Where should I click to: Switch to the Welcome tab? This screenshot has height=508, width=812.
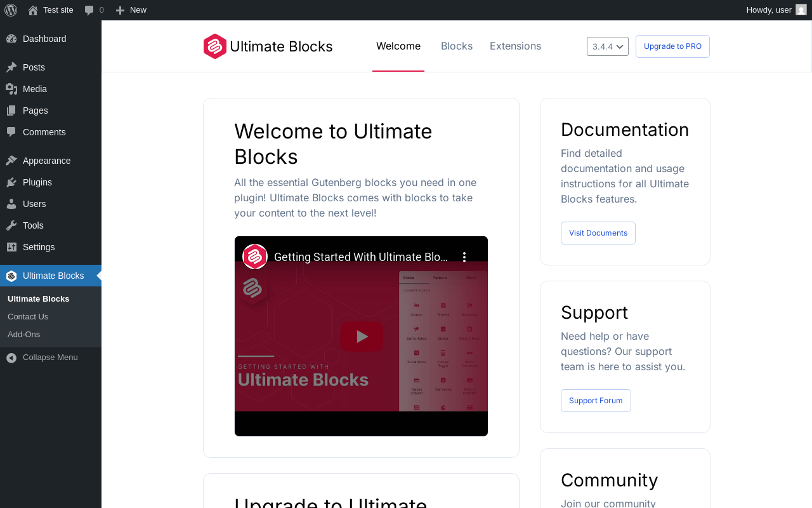pos(398,46)
